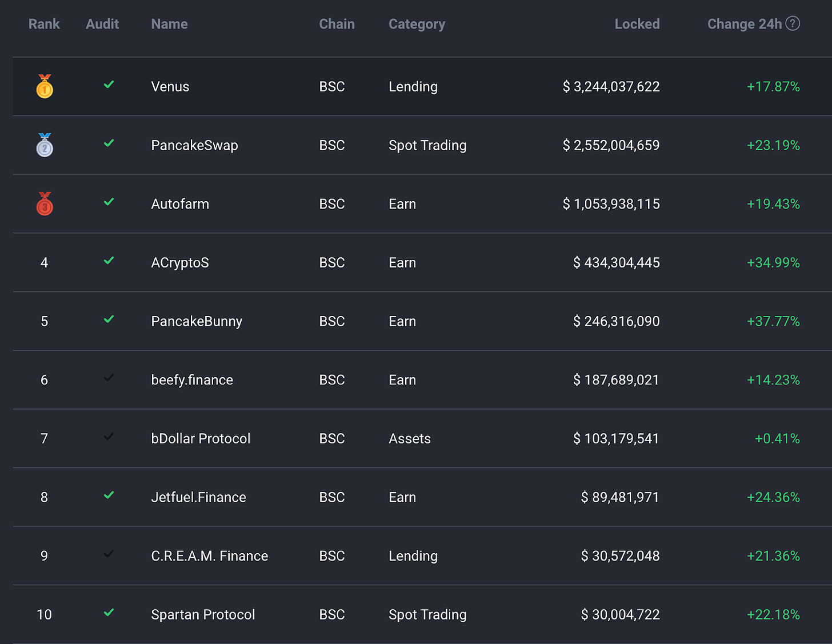Click the audit checkmark in ACryptoS row
The height and width of the screenshot is (644, 832).
pyautogui.click(x=109, y=261)
